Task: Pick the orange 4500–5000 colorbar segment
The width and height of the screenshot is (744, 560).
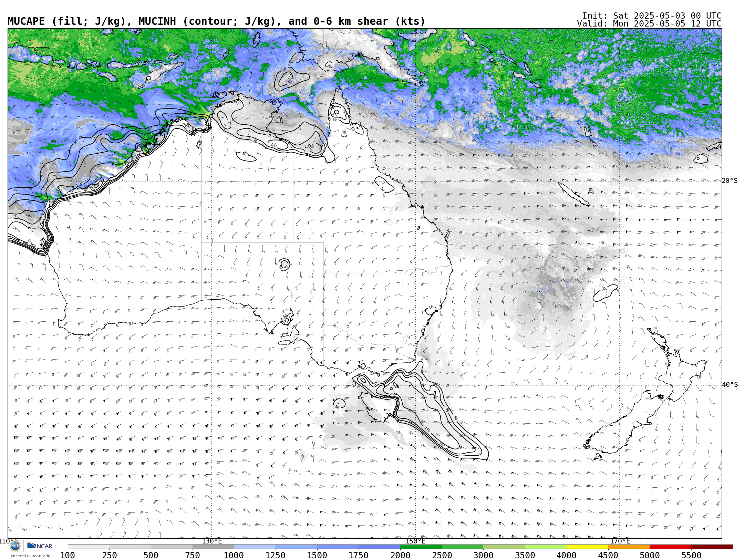Action: point(629,547)
